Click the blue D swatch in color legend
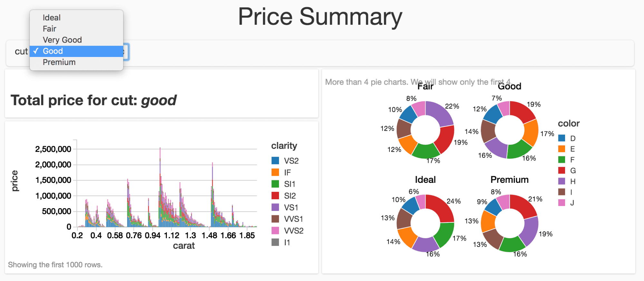The width and height of the screenshot is (644, 281). coord(562,138)
